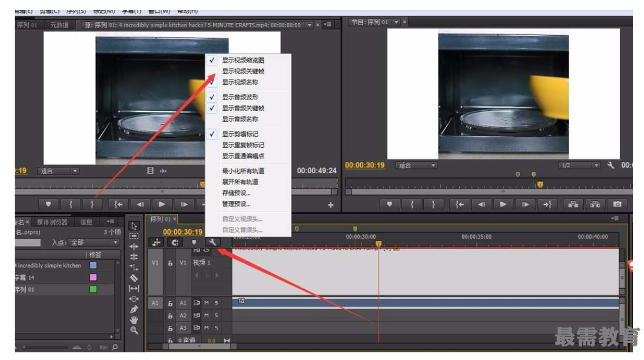Open source monitor 适合 zoom dropdown
Screen dimensions: 644x360
pyautogui.click(x=58, y=171)
